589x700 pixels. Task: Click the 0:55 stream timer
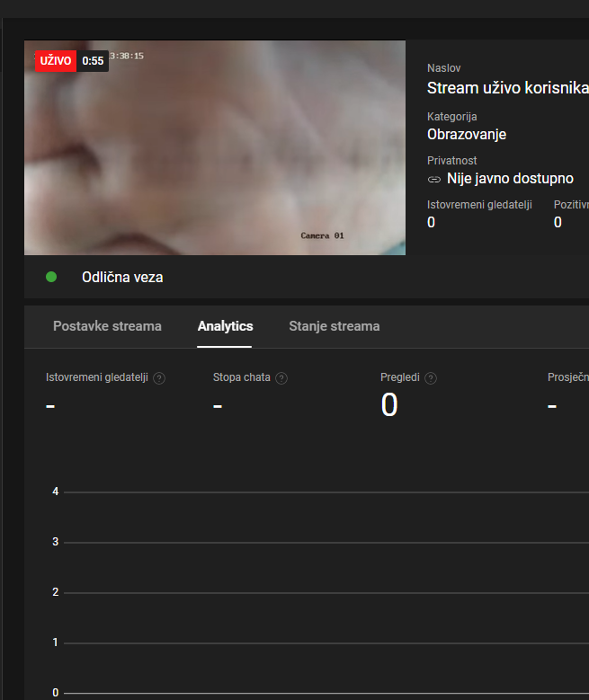point(93,61)
